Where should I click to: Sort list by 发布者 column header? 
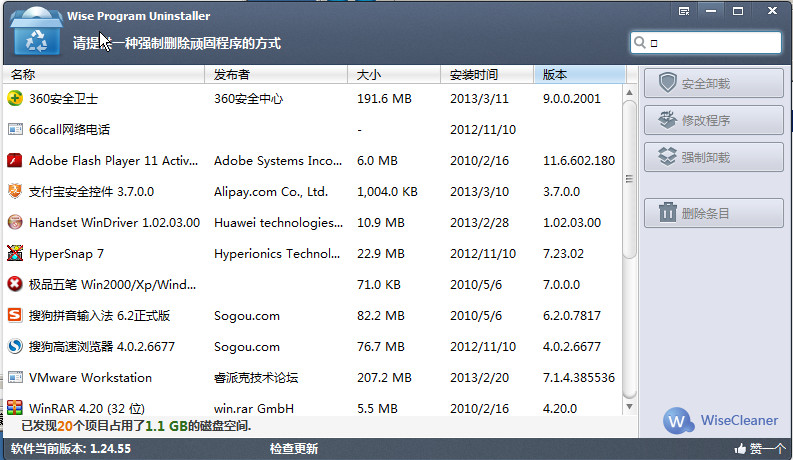[x=276, y=75]
